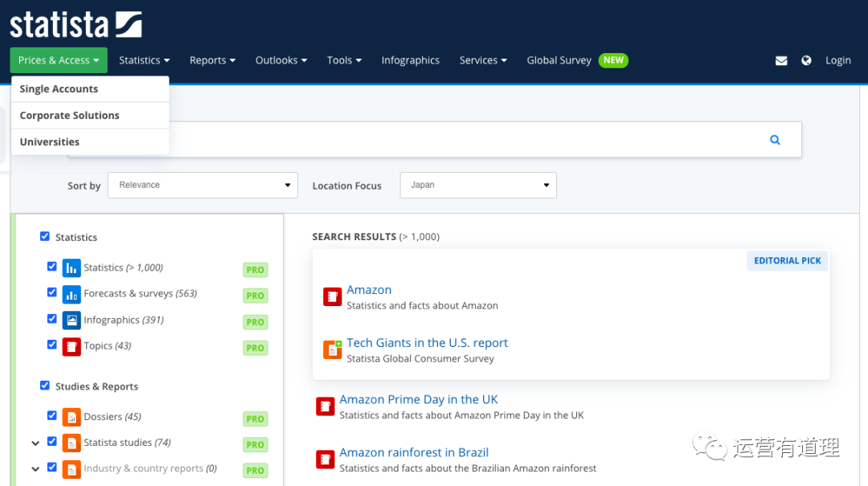Uncheck the Statistics group checkbox
868x486 pixels.
(45, 236)
